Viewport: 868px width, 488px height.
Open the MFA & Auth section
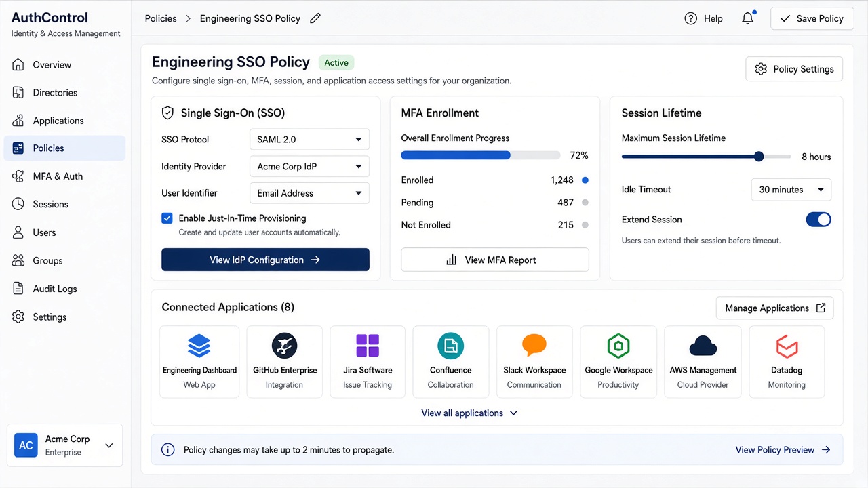[x=64, y=176]
